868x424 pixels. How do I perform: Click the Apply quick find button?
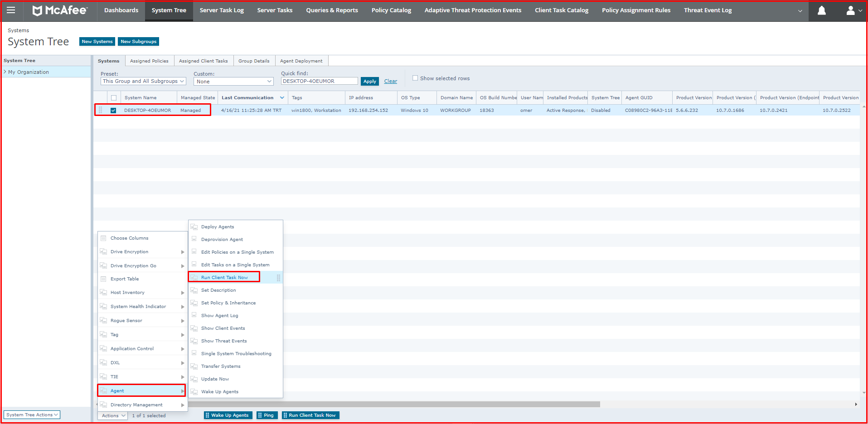[x=370, y=82]
